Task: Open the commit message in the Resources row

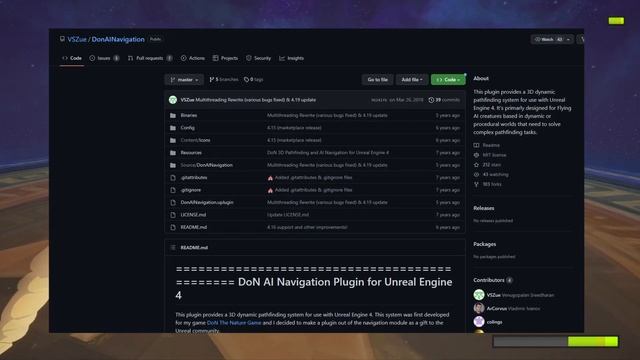Action: [x=328, y=153]
